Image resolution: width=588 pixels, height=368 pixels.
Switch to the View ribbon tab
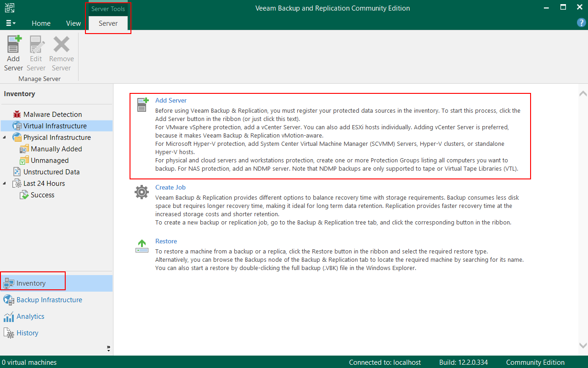click(73, 23)
